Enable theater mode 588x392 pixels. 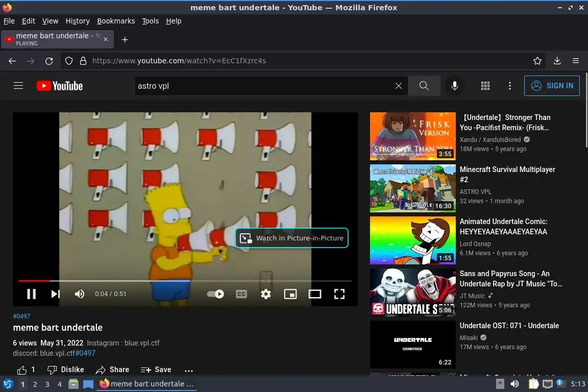tap(314, 294)
